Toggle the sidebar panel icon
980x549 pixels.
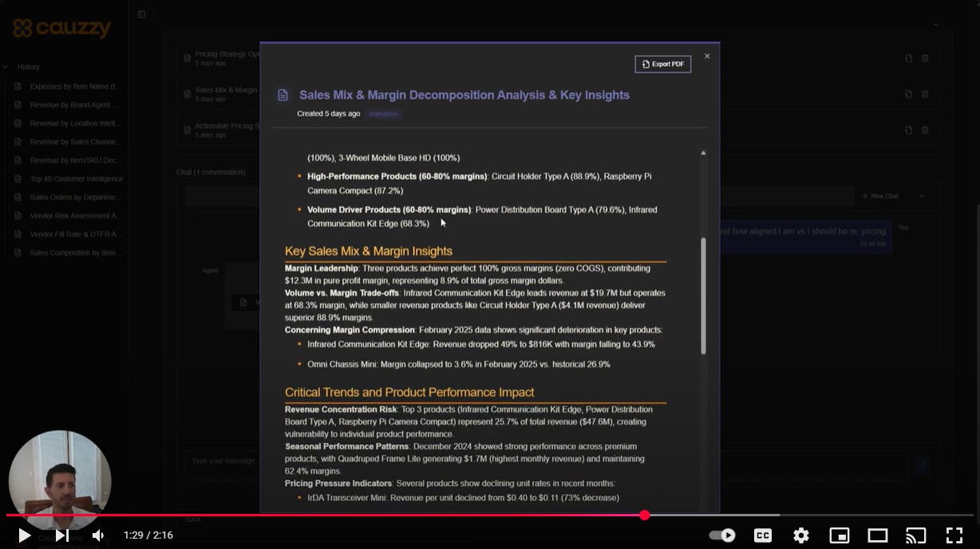point(142,14)
